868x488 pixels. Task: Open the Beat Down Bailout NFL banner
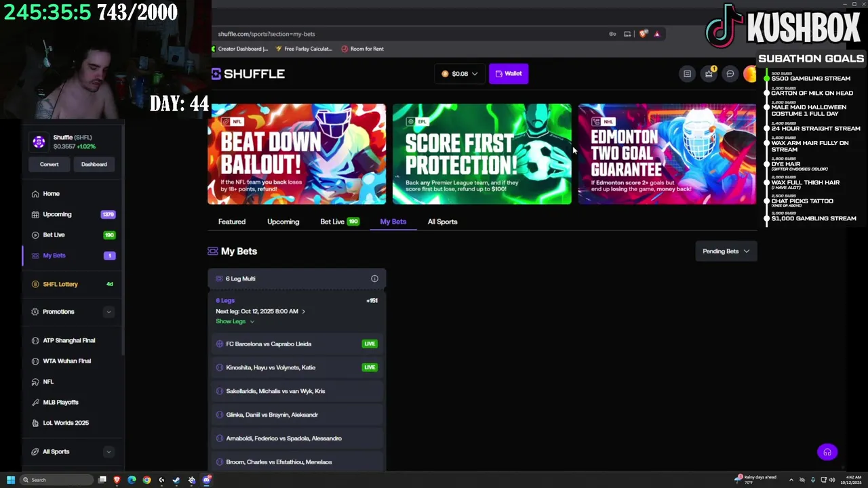point(297,154)
